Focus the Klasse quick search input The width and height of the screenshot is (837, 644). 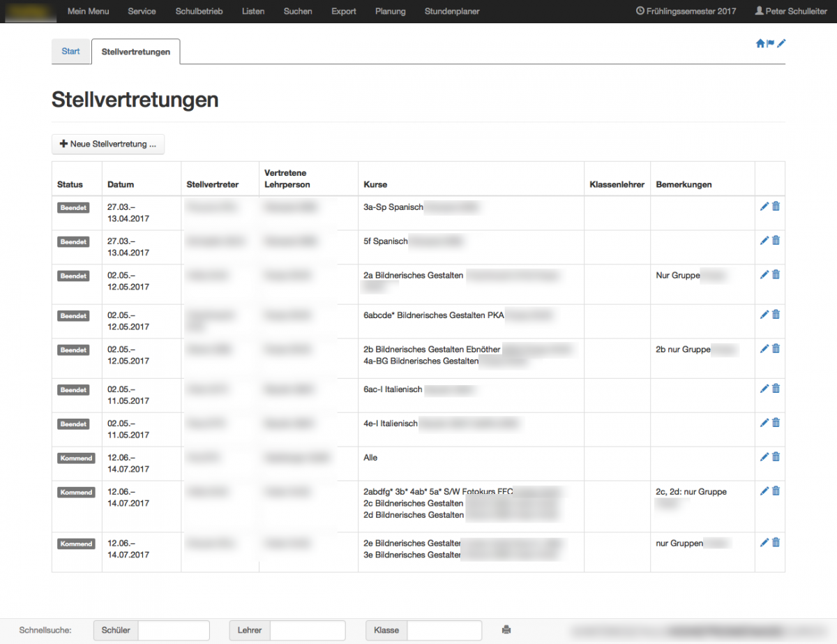444,630
